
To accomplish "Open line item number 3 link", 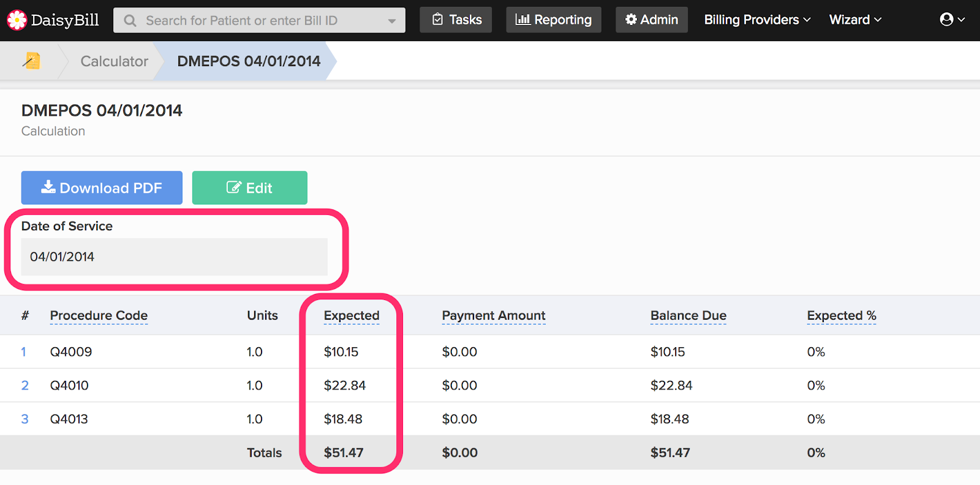I will tap(25, 419).
